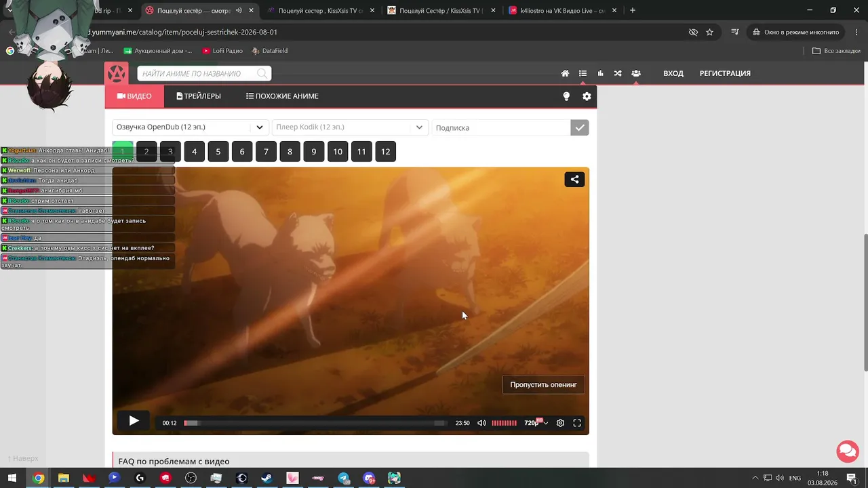Open a new browser tab

pos(633,10)
